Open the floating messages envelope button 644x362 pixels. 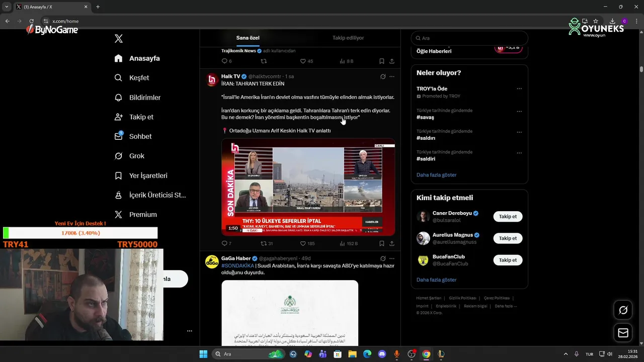[x=623, y=333]
